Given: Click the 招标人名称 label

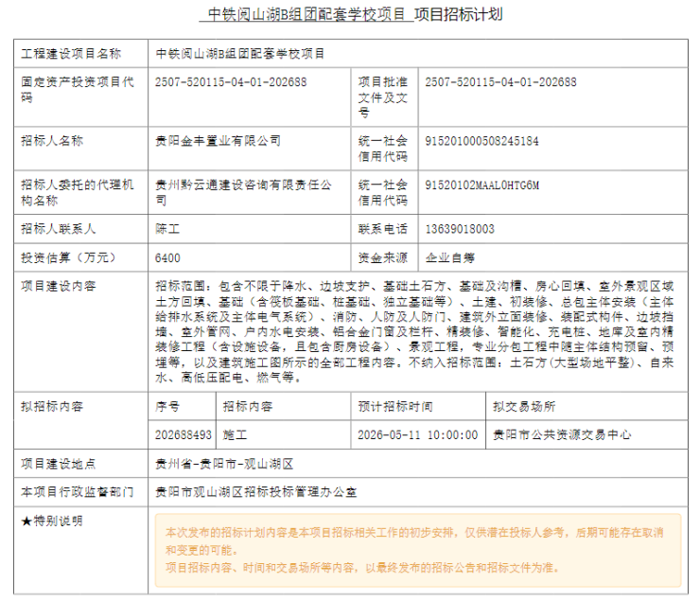Looking at the screenshot, I should (x=52, y=141).
